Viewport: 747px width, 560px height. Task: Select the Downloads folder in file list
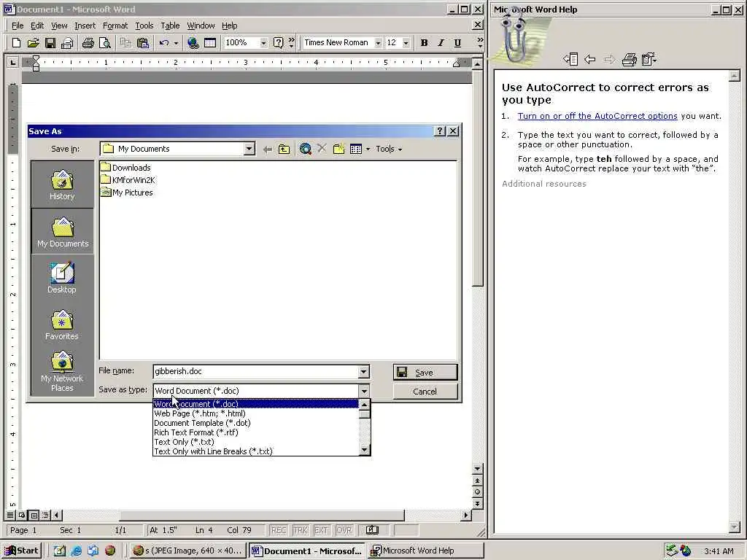coord(125,168)
